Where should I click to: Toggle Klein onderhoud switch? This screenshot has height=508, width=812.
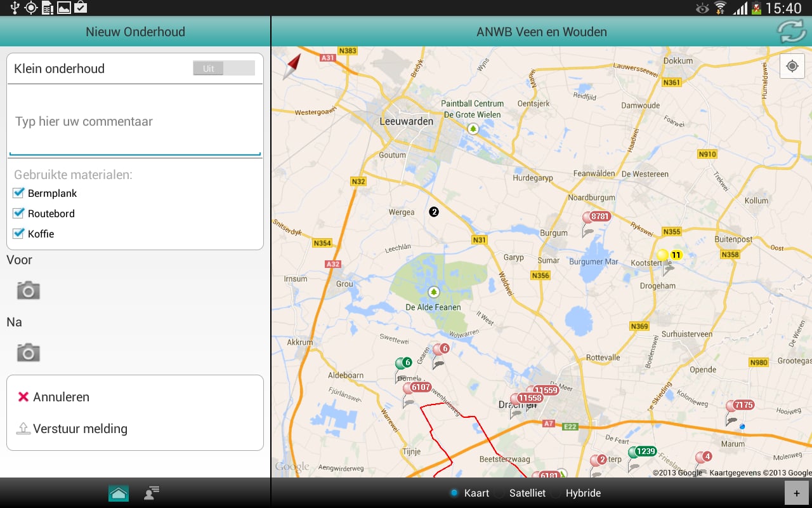tap(224, 69)
